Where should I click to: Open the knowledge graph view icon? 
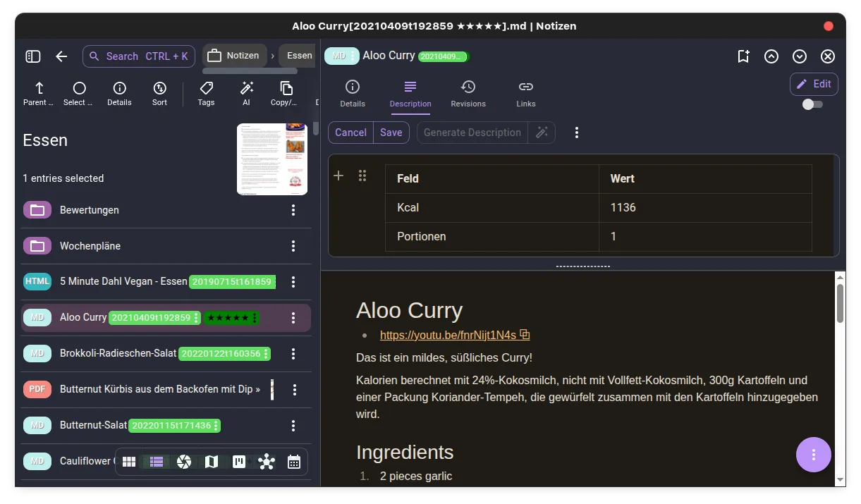[x=267, y=462]
